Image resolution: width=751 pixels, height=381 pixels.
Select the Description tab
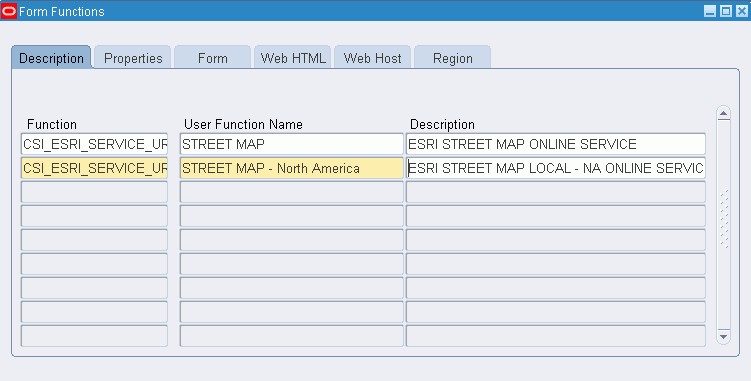click(51, 58)
